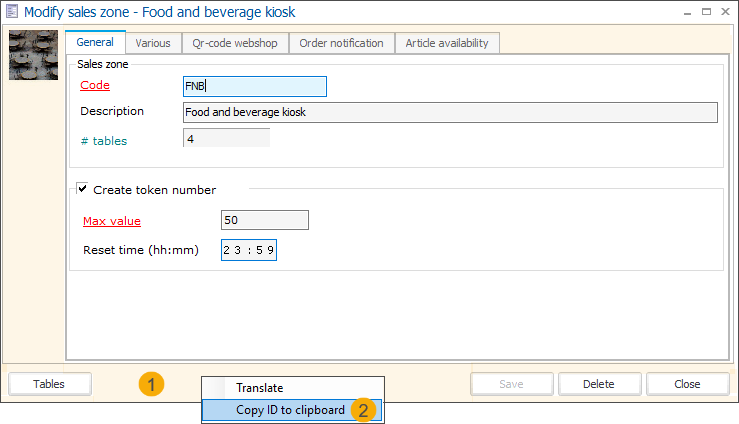This screenshot has width=739, height=424.
Task: Select the Order notification tab
Action: 341,43
